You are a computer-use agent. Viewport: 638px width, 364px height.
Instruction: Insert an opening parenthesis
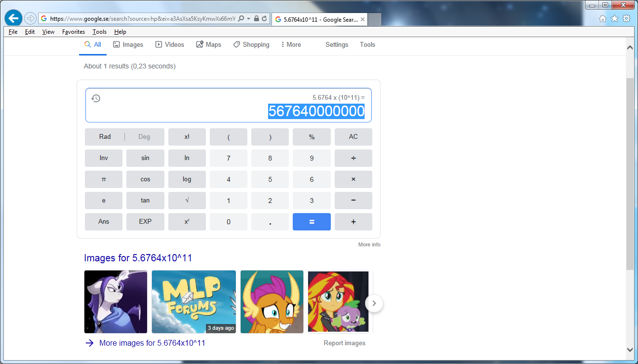click(229, 137)
